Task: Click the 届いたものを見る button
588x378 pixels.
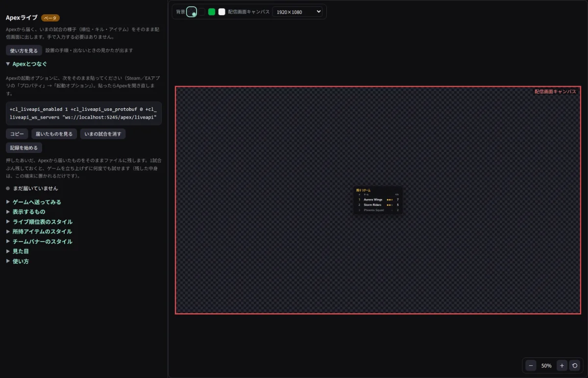Action: [x=54, y=134]
